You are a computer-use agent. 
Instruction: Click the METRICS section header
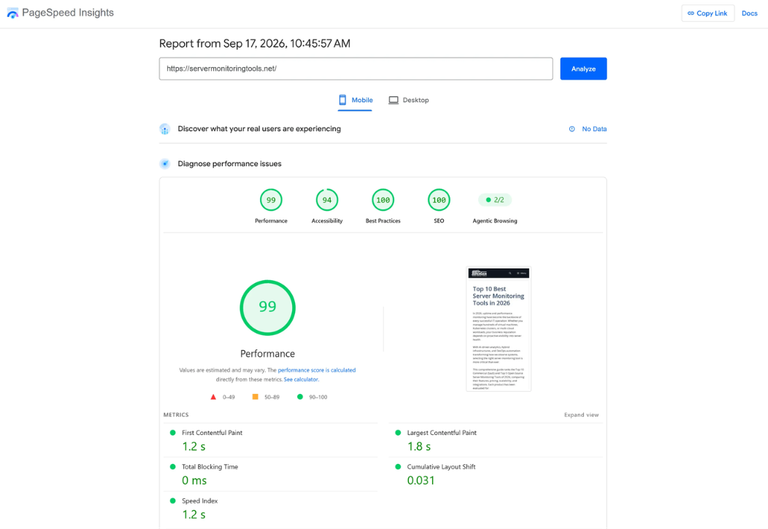[x=176, y=415]
